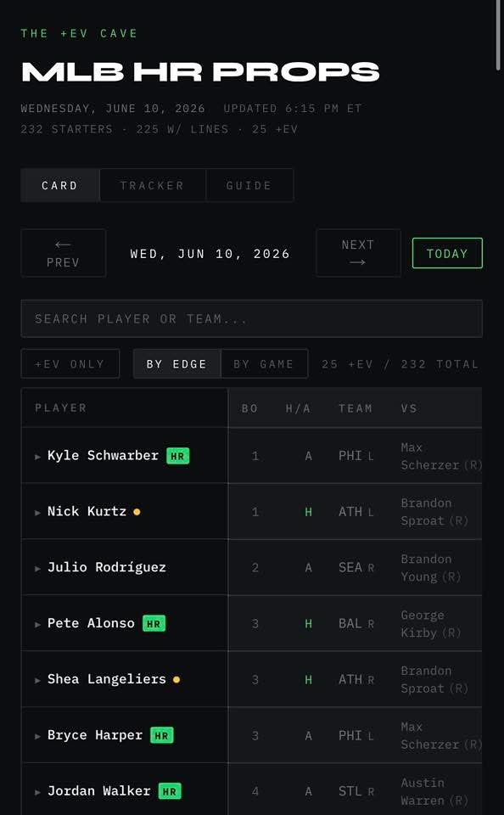
Task: Toggle the +EV ONLY filter
Action: (x=70, y=364)
